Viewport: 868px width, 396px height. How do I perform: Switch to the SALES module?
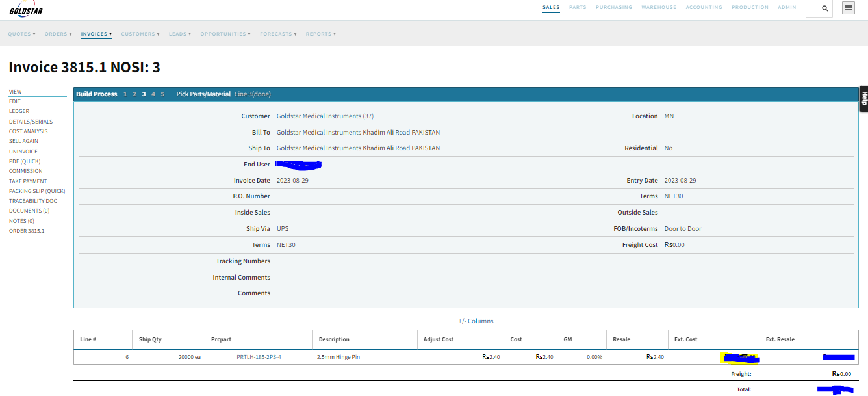(551, 8)
